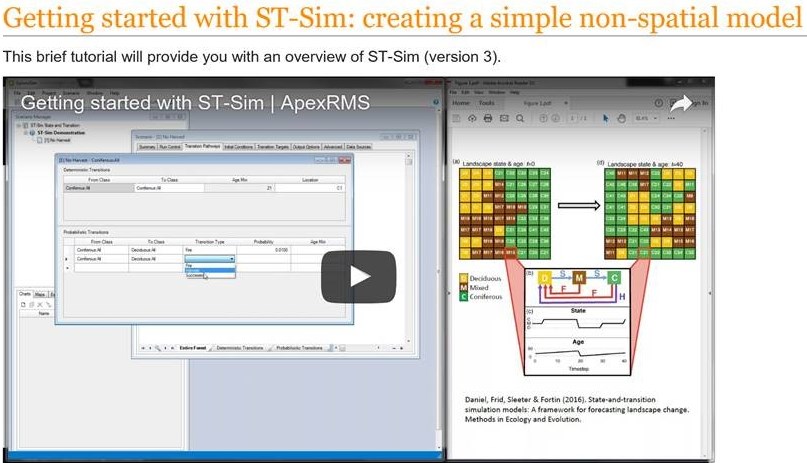Click the three-dot more tools icon in Acrobat
Screen dimensions: 807x463
pyautogui.click(x=671, y=118)
